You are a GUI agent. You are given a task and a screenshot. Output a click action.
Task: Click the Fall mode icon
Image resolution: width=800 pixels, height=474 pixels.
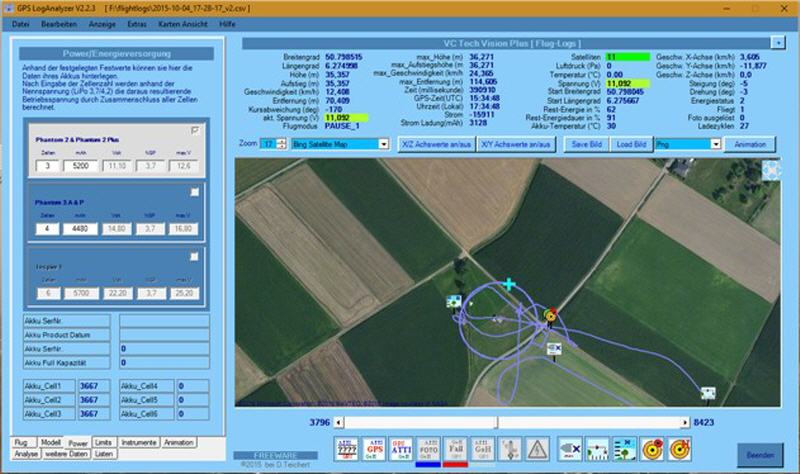coord(456,449)
